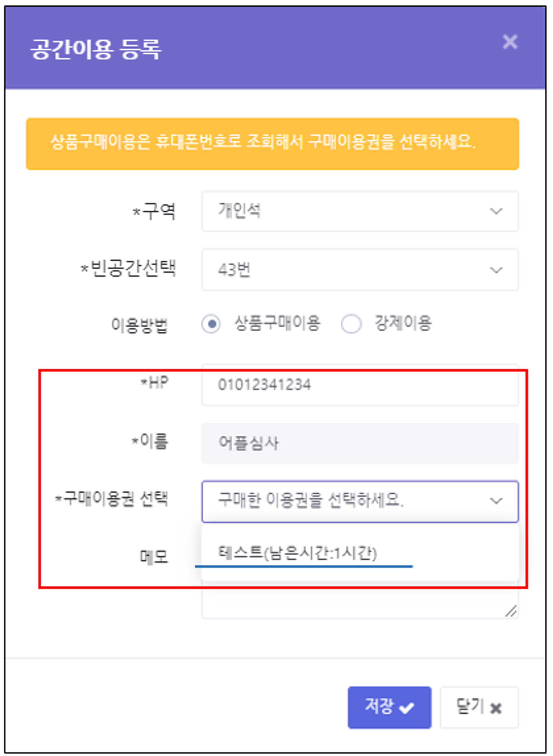Screen dimensions: 553x756
Task: Select the 강제이용 radio button
Action: point(351,324)
